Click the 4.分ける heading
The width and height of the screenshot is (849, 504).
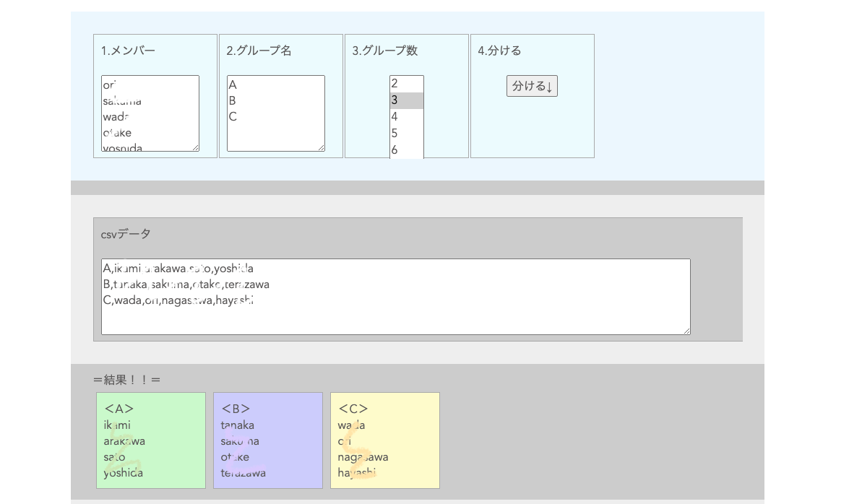click(x=499, y=51)
